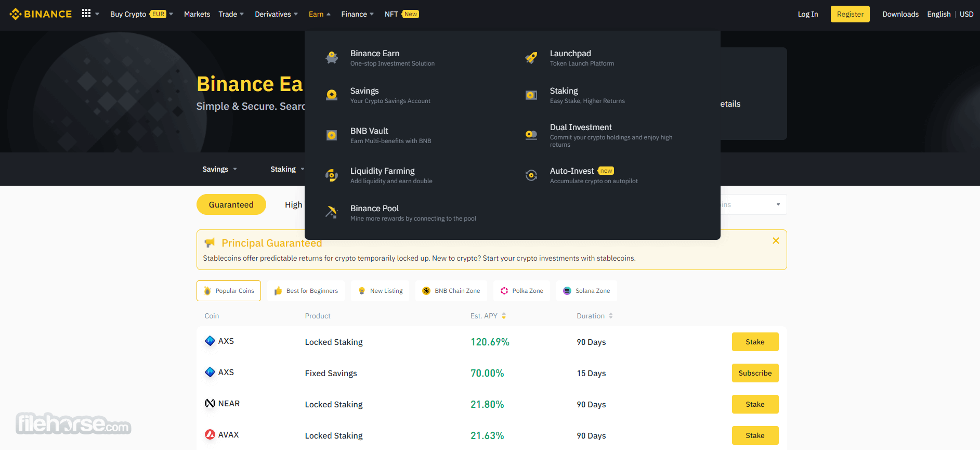The width and height of the screenshot is (980, 450).
Task: Click the AVAX coin icon
Action: tap(210, 435)
